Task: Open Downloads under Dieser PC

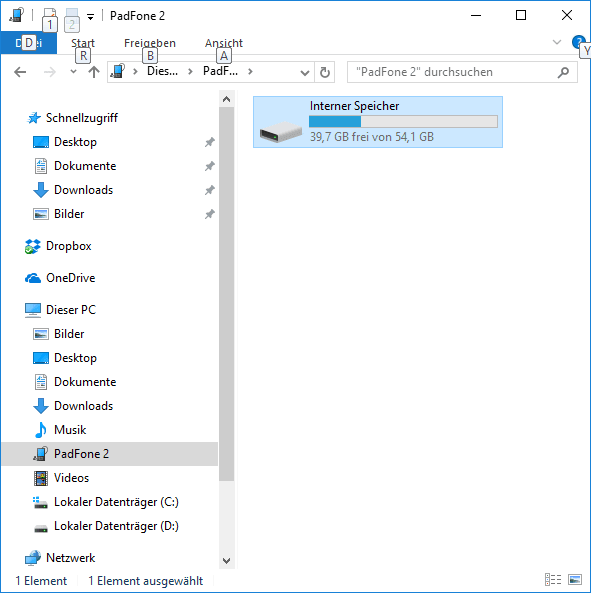Action: pyautogui.click(x=84, y=406)
